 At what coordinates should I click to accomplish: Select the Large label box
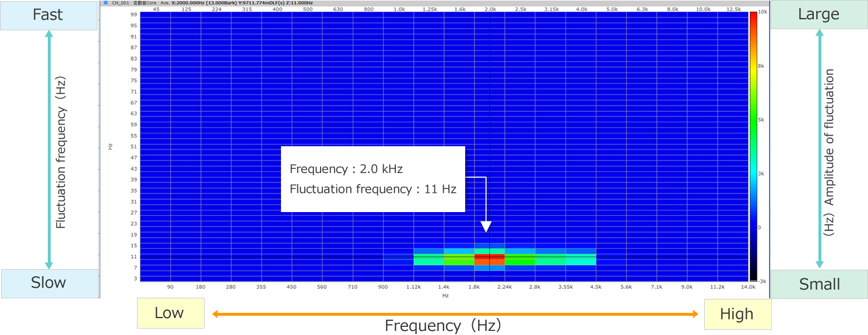coord(819,15)
